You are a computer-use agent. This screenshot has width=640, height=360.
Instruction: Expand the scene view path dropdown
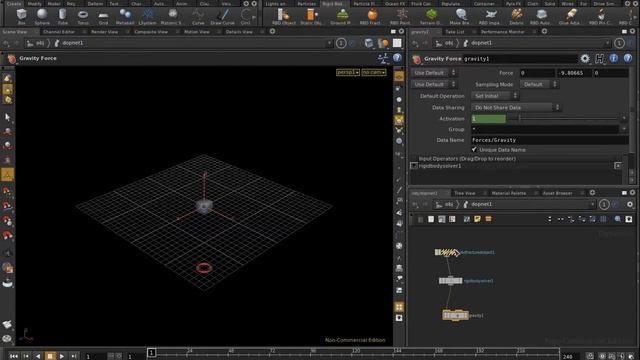pyautogui.click(x=329, y=43)
